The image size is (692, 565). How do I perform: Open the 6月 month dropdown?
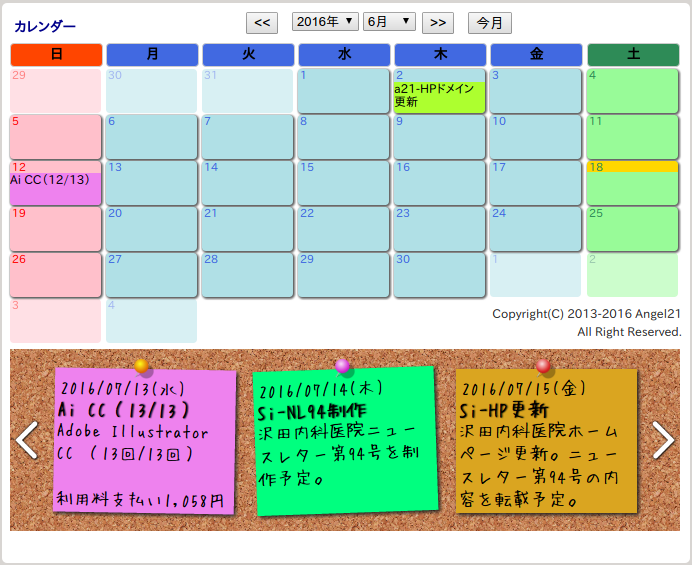(389, 22)
